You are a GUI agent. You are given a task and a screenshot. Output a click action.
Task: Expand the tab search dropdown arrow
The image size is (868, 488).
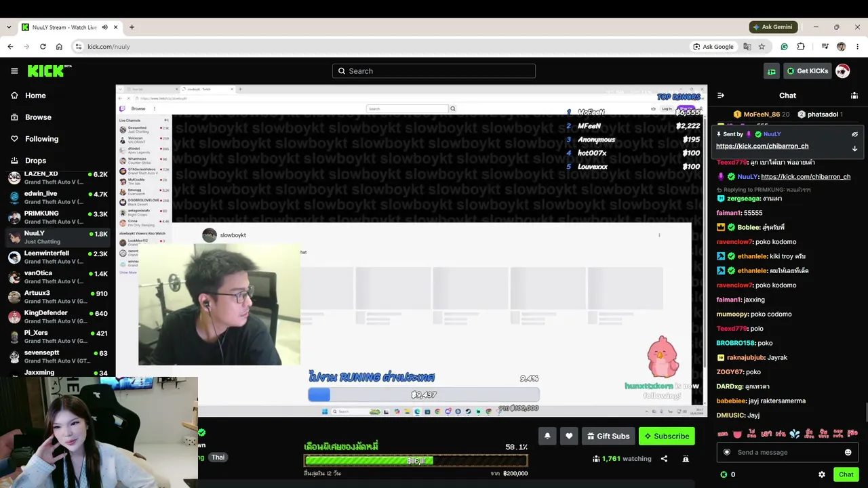9,27
